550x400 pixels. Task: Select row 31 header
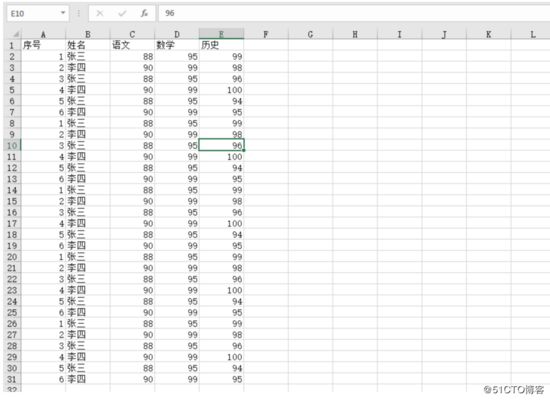tap(12, 379)
